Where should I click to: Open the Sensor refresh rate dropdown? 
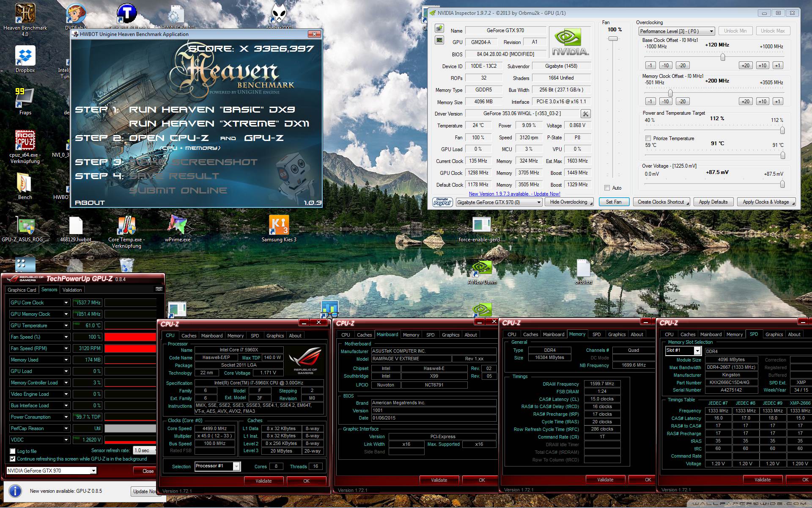[145, 450]
